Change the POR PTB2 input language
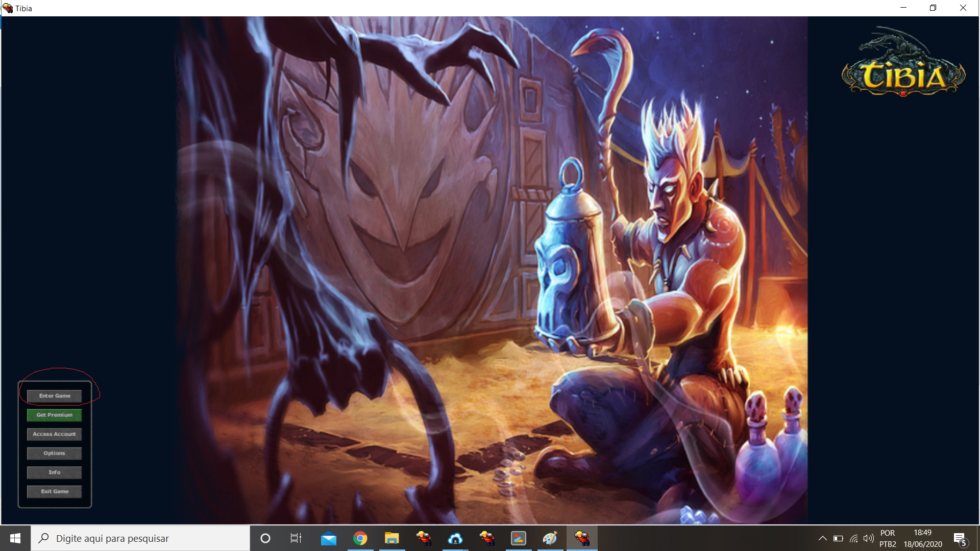This screenshot has width=980, height=551. 888,538
